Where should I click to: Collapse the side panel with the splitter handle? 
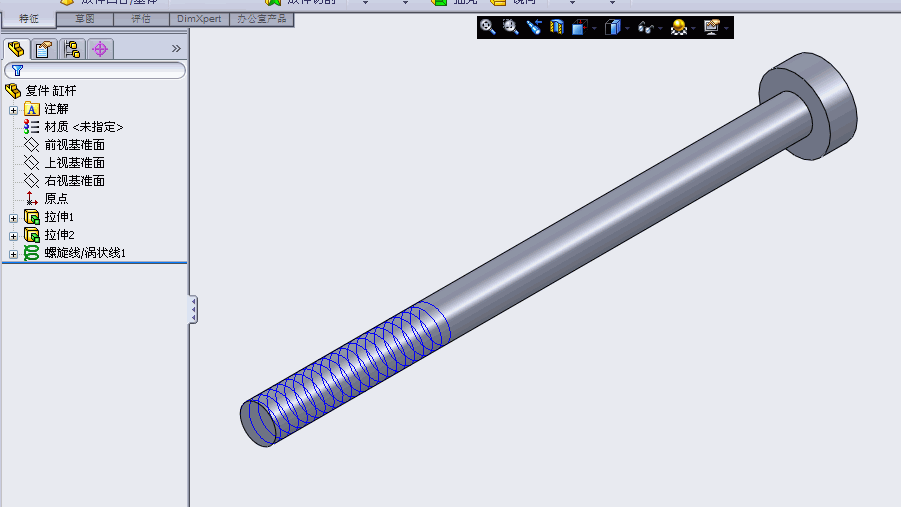(x=194, y=310)
